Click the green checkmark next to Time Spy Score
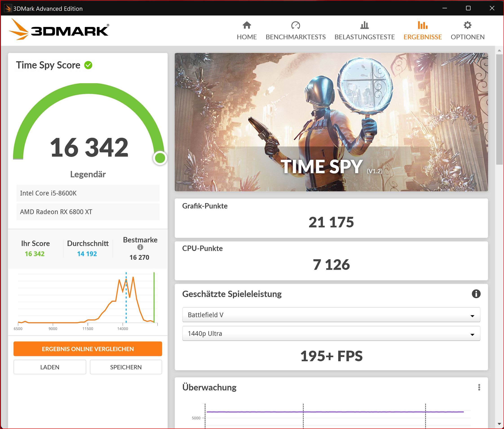The image size is (504, 429). point(88,65)
